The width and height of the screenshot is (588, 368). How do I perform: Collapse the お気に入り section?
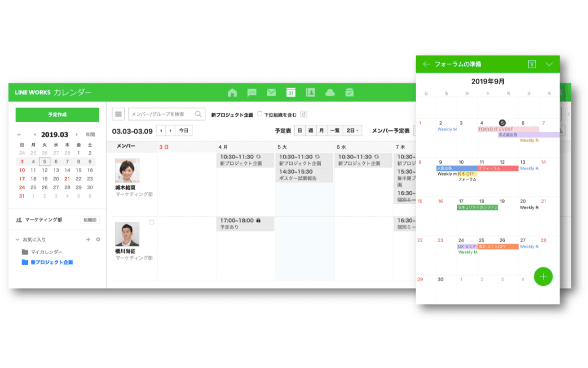[17, 239]
